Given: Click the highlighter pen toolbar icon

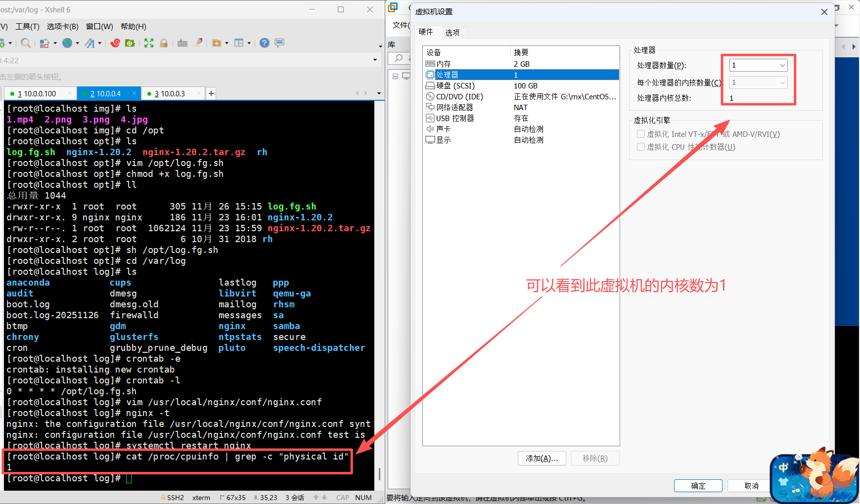Looking at the screenshot, I should (x=198, y=43).
